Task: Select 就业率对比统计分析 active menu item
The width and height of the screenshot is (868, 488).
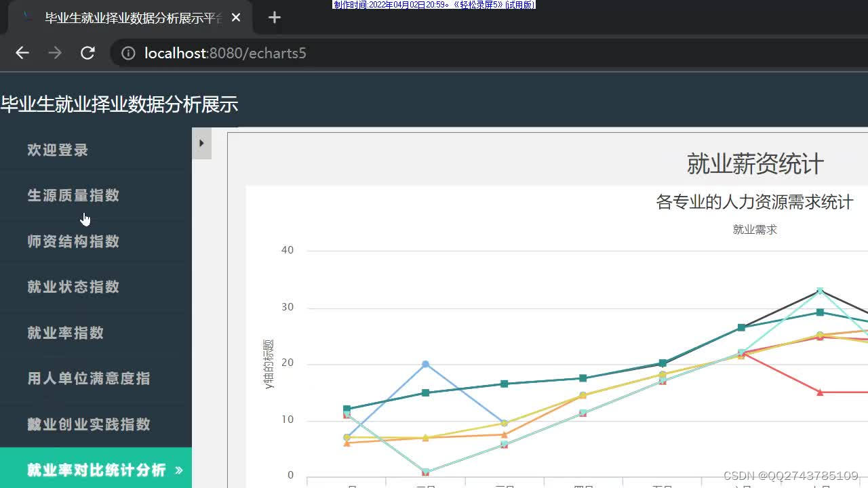Action: (96, 470)
